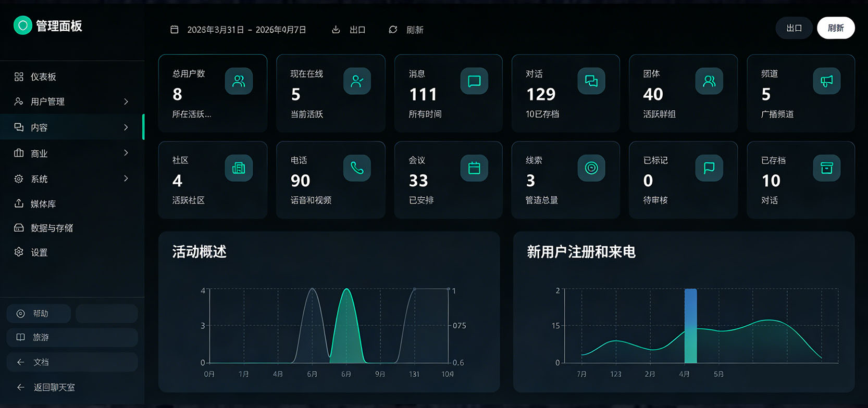
Task: Click the users icon on 总用户数 card
Action: 239,81
